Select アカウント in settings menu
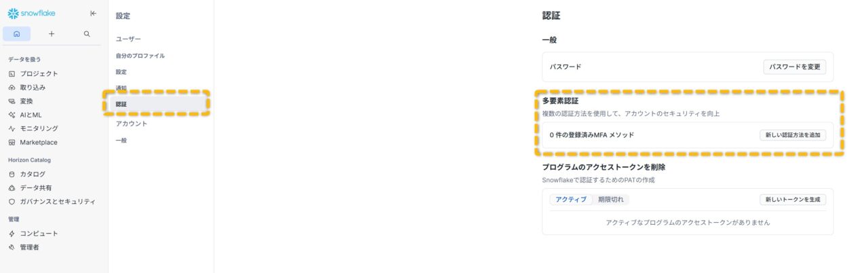868x273 pixels. click(132, 124)
